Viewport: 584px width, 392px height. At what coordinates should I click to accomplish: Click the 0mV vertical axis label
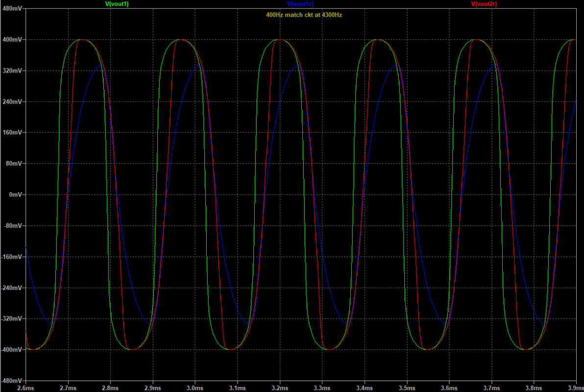pos(15,195)
